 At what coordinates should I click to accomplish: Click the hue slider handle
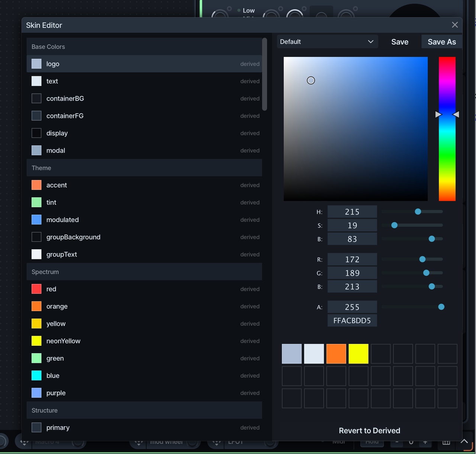click(x=418, y=211)
